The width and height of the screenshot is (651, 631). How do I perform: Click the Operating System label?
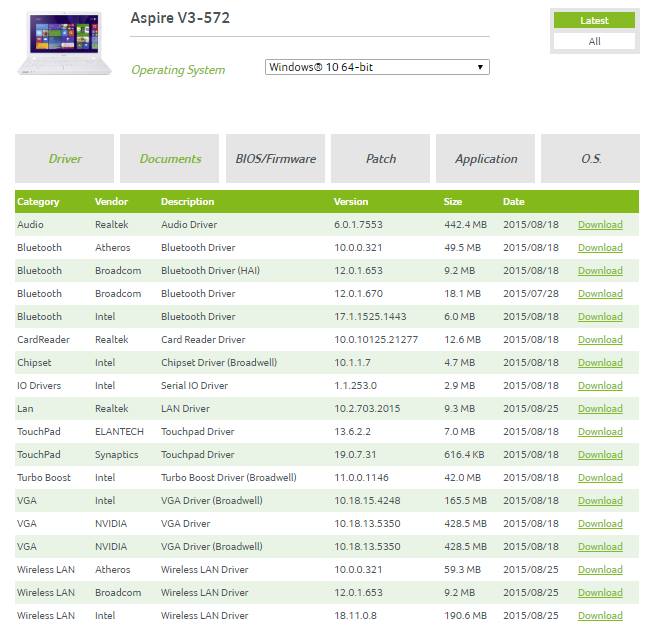178,70
